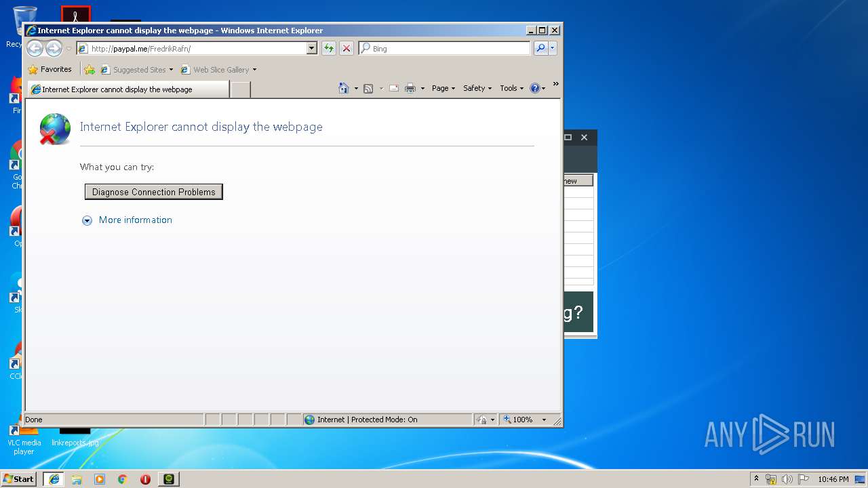This screenshot has width=868, height=488.
Task: Open Chrome from the taskbar
Action: tap(123, 479)
